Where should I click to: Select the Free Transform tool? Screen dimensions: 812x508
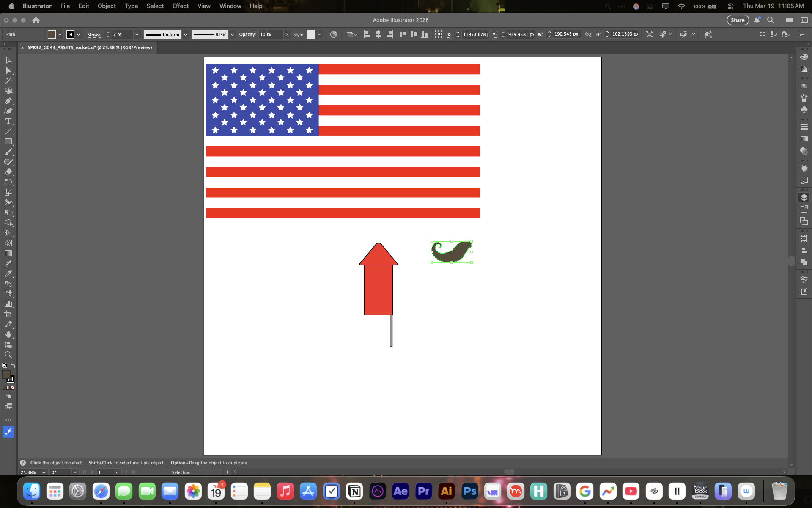click(x=8, y=213)
